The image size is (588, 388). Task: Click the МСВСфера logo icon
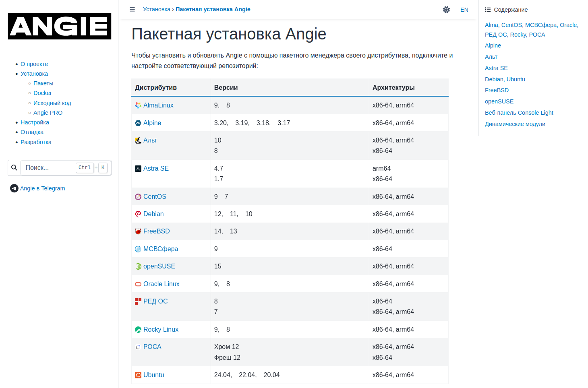pos(138,249)
